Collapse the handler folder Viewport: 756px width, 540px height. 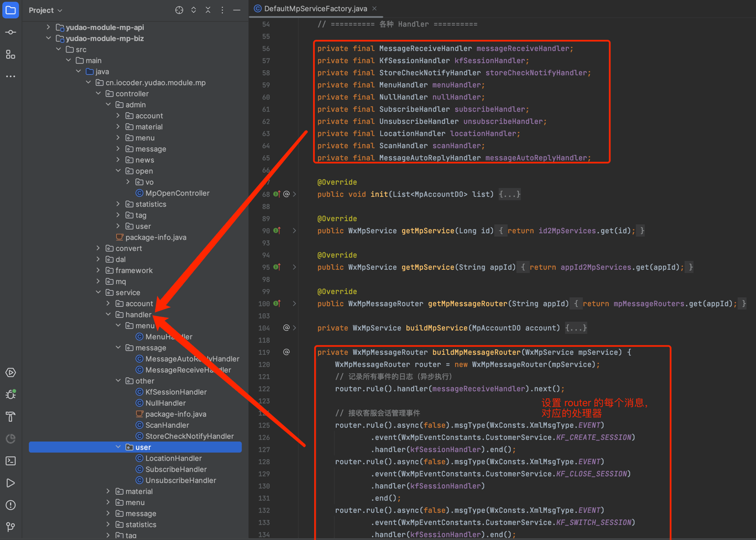[108, 314]
